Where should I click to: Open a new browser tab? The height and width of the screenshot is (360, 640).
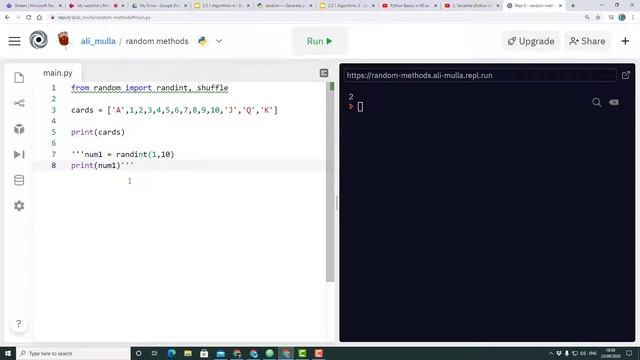(573, 6)
